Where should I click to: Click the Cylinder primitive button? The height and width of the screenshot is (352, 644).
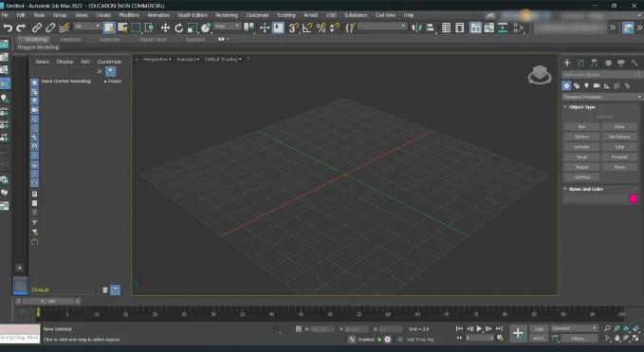click(581, 147)
